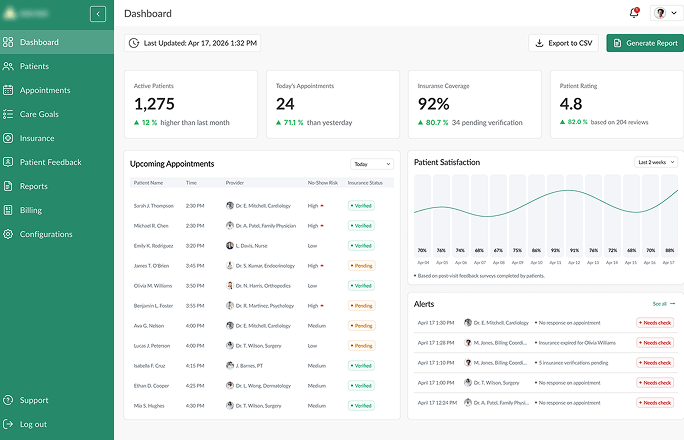Click patient name Emily K. Rodriguez

[154, 246]
